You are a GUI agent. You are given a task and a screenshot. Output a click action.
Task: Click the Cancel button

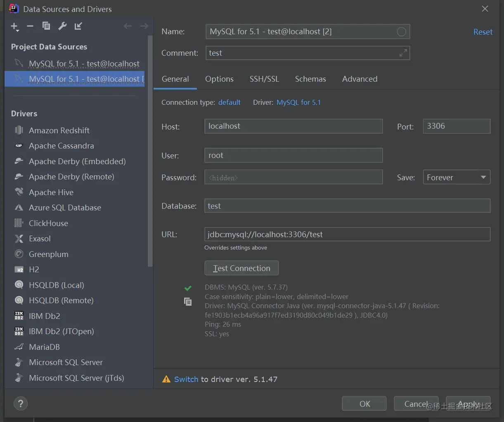[416, 404]
